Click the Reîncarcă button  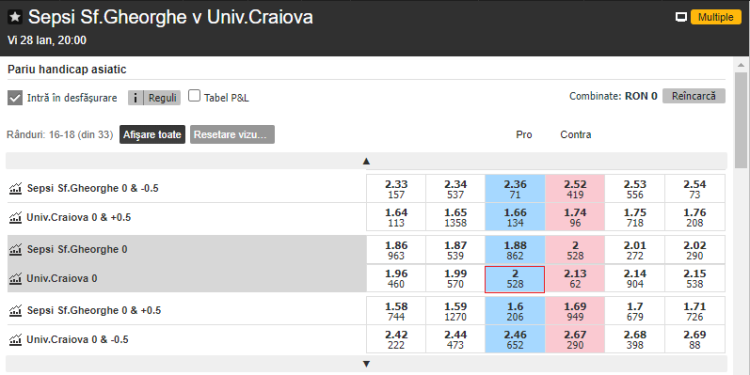[x=694, y=96]
